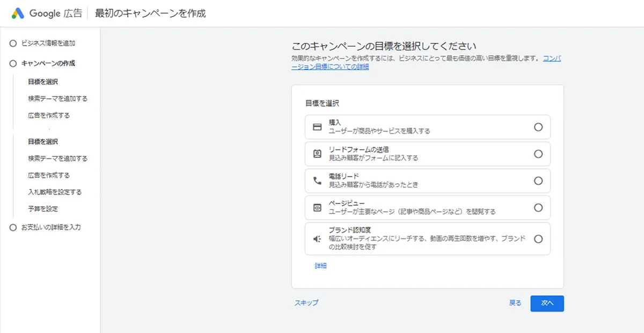Image resolution: width=644 pixels, height=333 pixels.
Task: Click the スキップ link
Action: click(306, 303)
